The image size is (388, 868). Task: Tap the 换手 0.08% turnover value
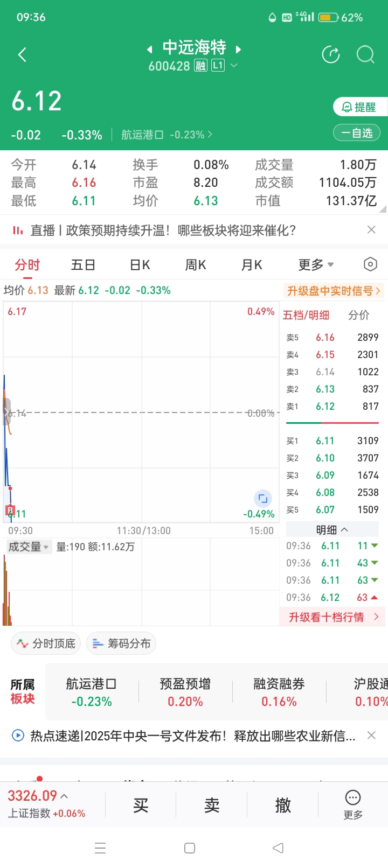[211, 165]
